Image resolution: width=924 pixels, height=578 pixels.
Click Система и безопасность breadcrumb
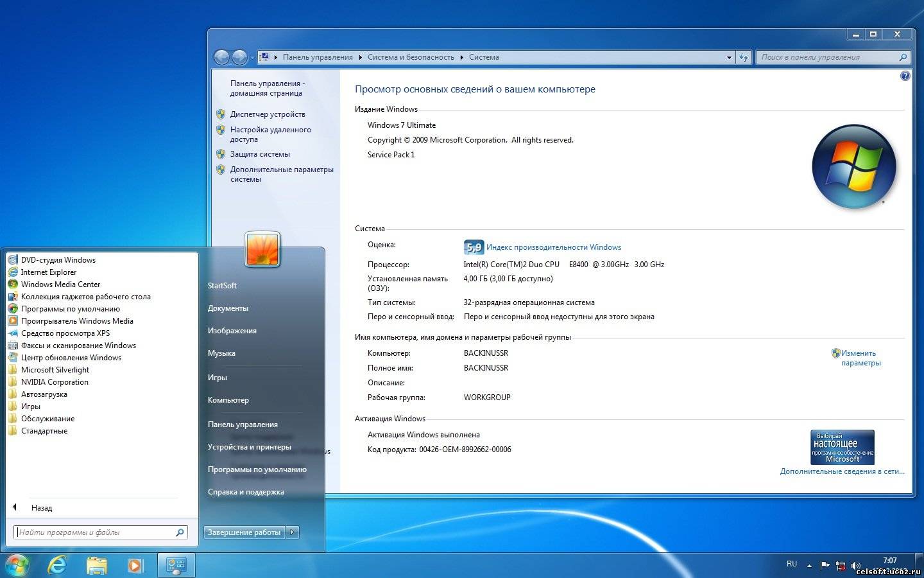[x=411, y=57]
